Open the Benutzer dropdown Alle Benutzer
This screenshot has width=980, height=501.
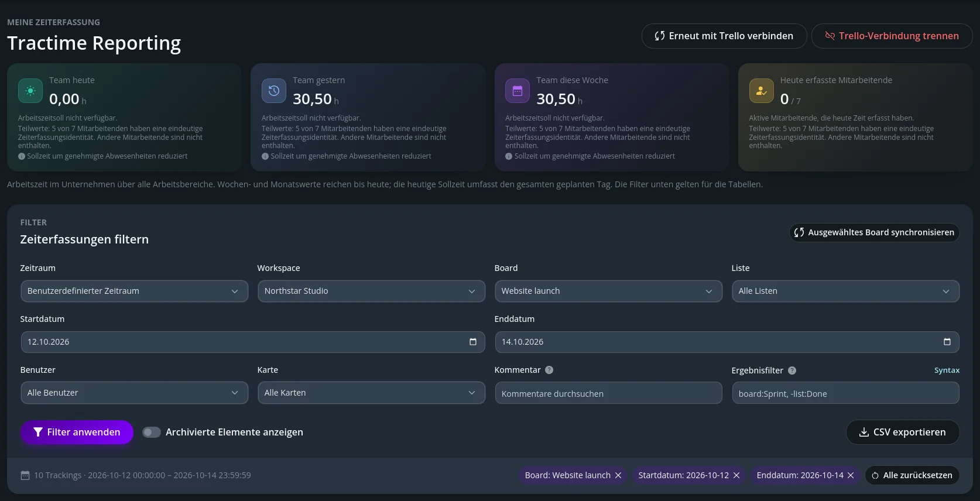[x=135, y=393]
